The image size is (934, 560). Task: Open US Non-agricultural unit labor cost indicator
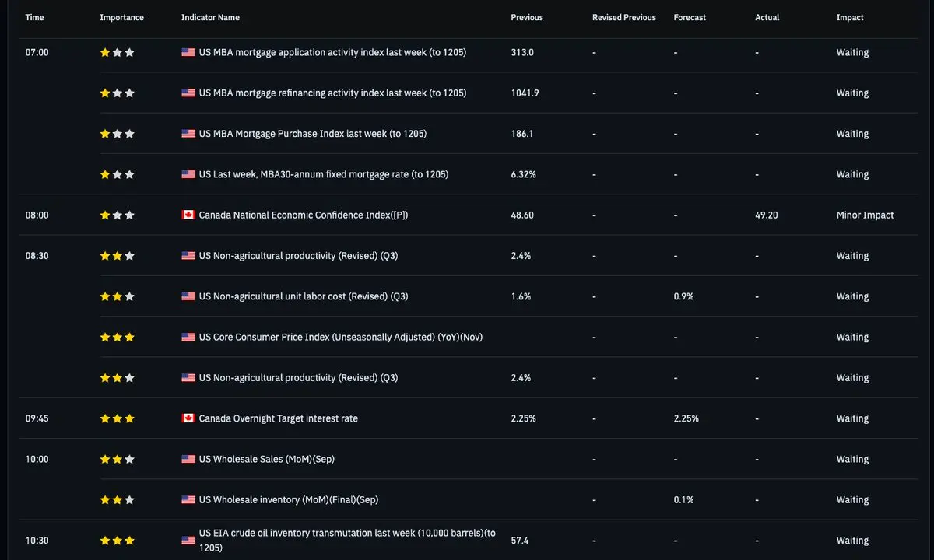[304, 296]
